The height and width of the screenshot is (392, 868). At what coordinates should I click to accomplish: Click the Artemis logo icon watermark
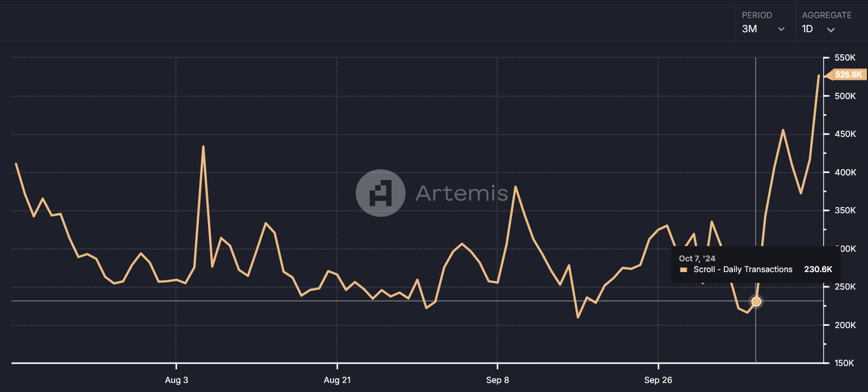click(x=380, y=193)
